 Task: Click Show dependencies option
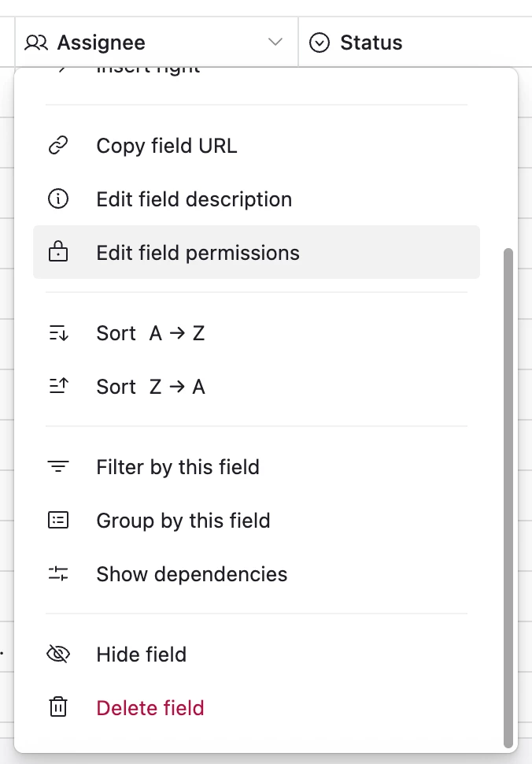191,574
